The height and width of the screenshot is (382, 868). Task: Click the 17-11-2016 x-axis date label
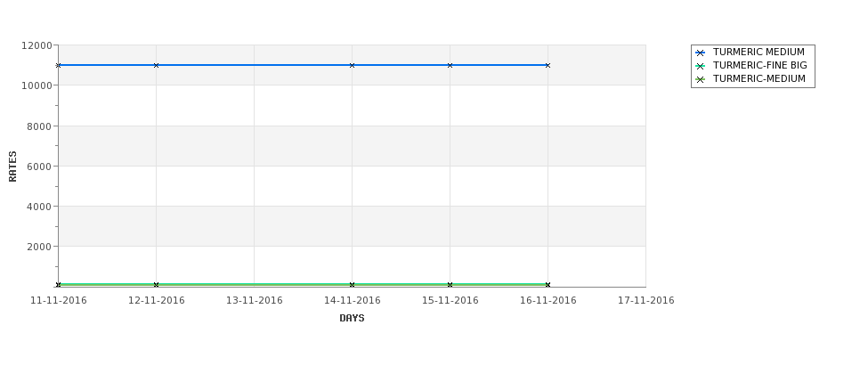tap(646, 301)
